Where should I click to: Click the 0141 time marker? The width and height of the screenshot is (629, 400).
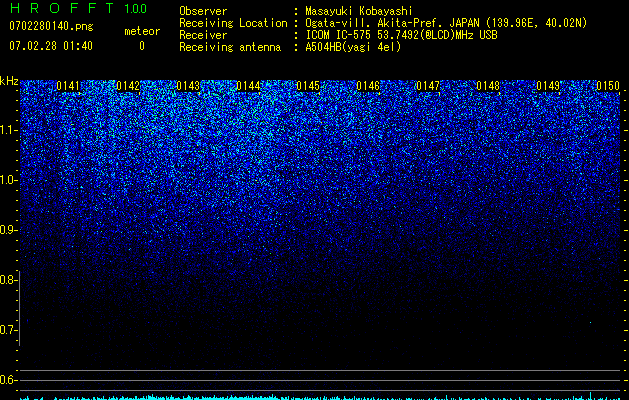[x=68, y=86]
